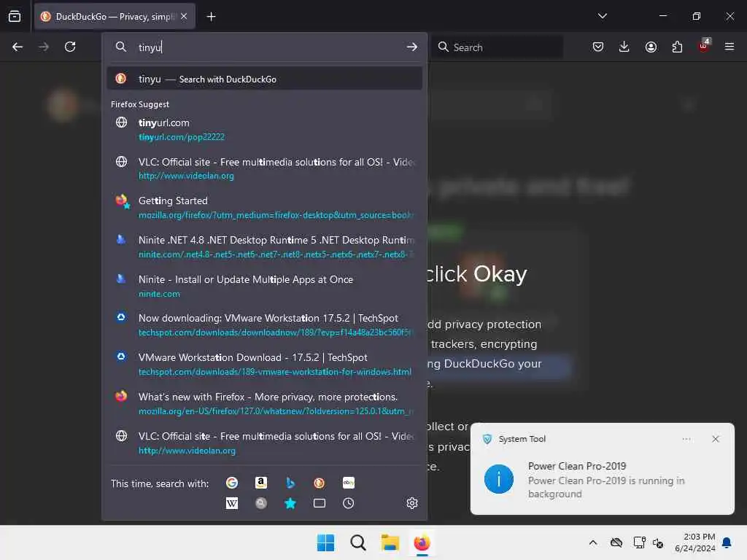The width and height of the screenshot is (747, 560).
Task: Open the clock showing 2:03 PM
Action: [694, 542]
